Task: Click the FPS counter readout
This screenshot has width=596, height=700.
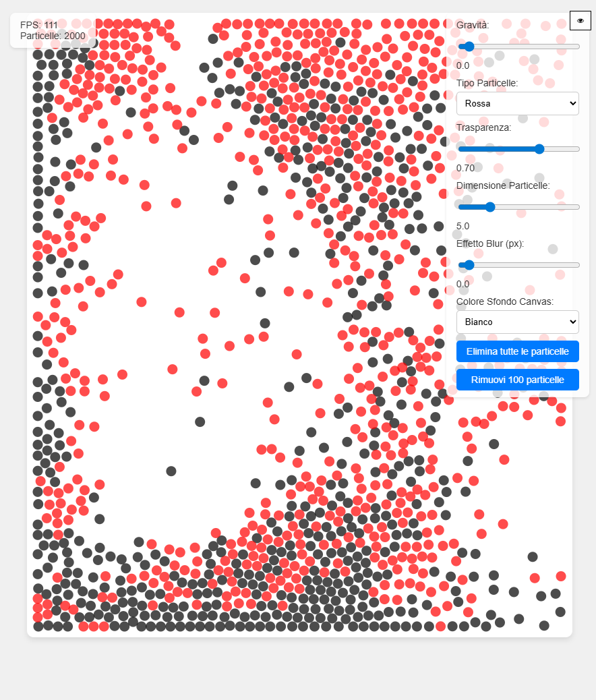Action: pyautogui.click(x=38, y=25)
